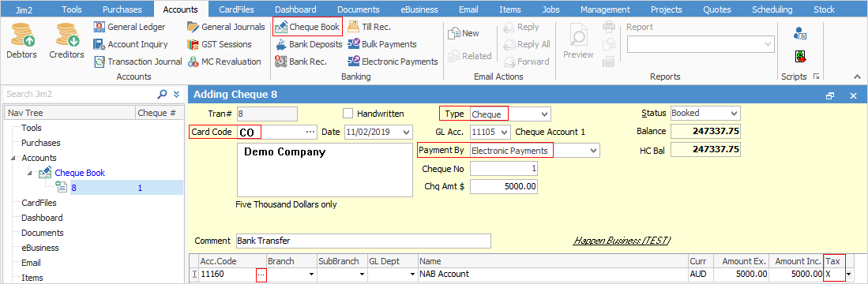868x284 pixels.
Task: Open the Branch cell dropdown
Action: [311, 274]
